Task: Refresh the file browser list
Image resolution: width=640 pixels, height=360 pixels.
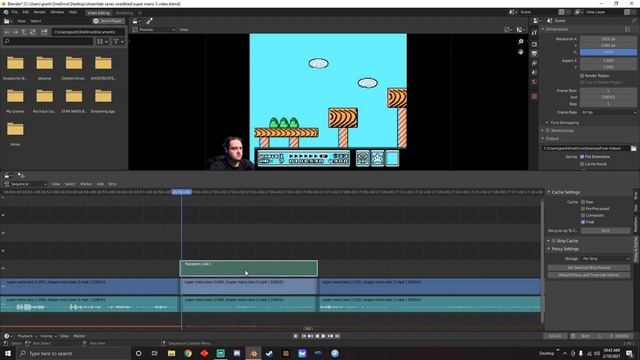Action: (x=33, y=32)
